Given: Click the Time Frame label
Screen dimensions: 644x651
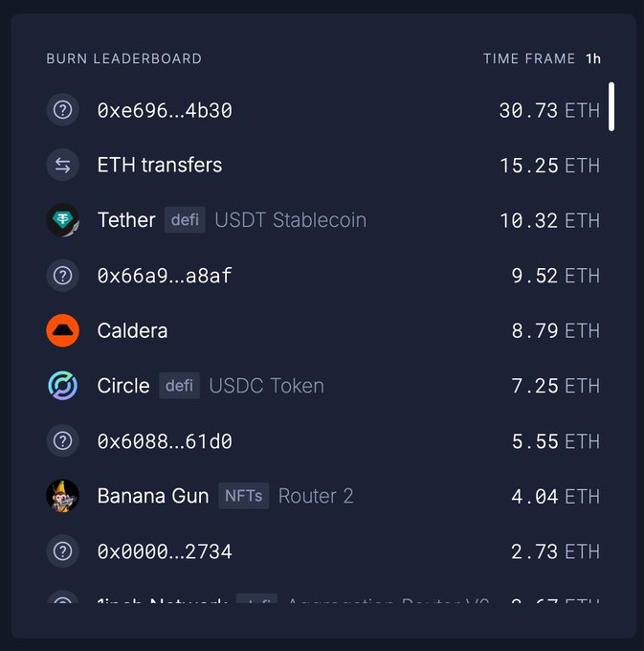Looking at the screenshot, I should click(x=529, y=58).
